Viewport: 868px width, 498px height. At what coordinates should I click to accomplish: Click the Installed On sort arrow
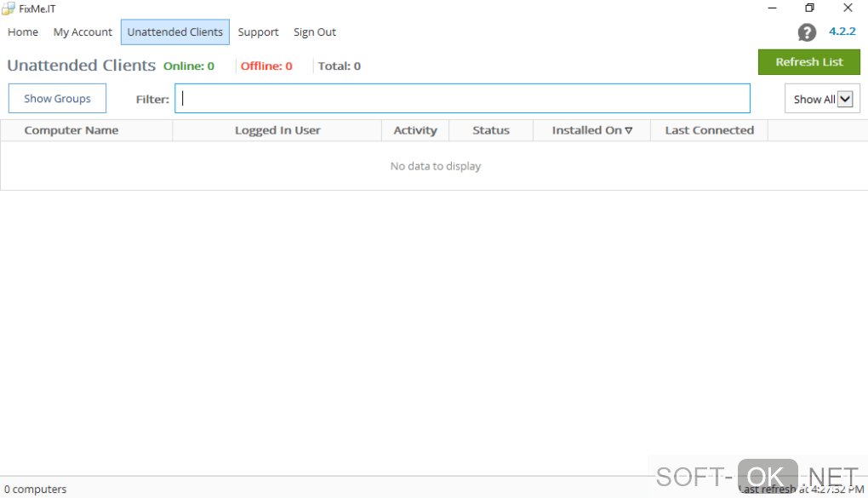pos(628,131)
